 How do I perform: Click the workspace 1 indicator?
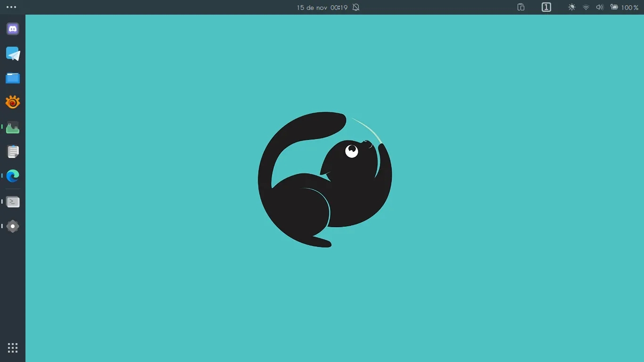(x=546, y=7)
